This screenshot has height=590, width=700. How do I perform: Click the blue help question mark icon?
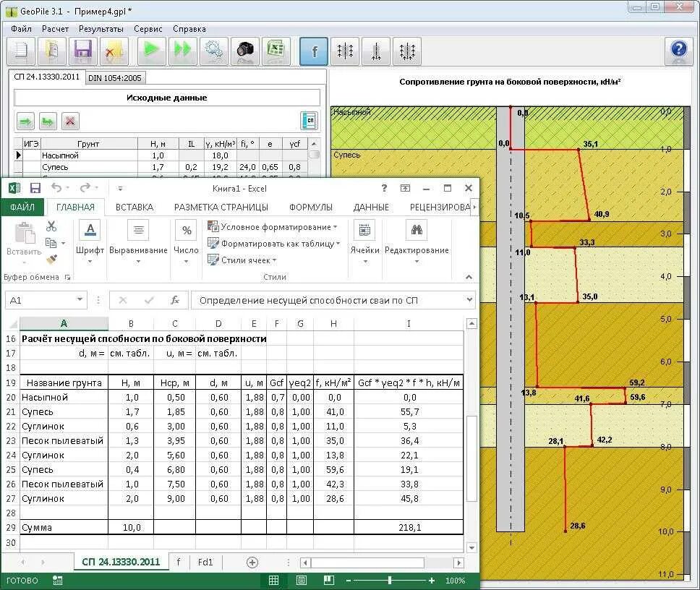678,51
